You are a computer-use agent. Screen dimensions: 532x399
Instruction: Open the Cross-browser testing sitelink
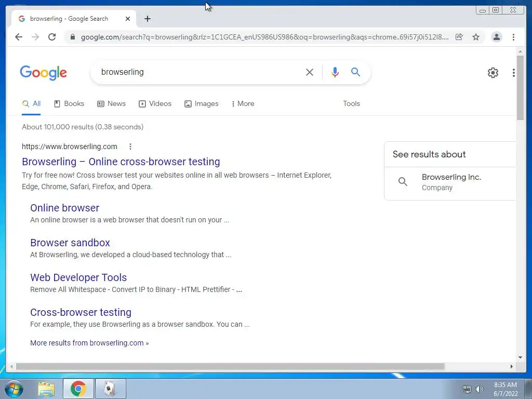pyautogui.click(x=81, y=312)
